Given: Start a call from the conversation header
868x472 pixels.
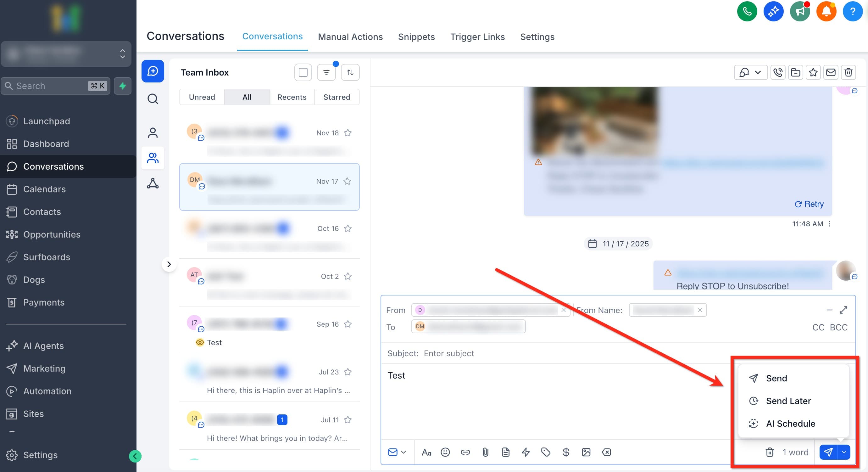Looking at the screenshot, I should click(778, 72).
